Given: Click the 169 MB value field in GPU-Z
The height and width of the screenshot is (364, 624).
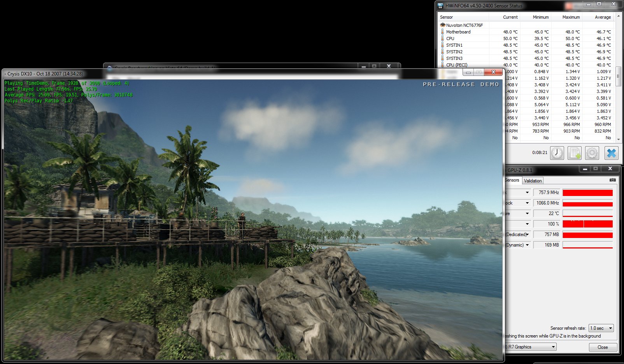Looking at the screenshot, I should [x=547, y=245].
